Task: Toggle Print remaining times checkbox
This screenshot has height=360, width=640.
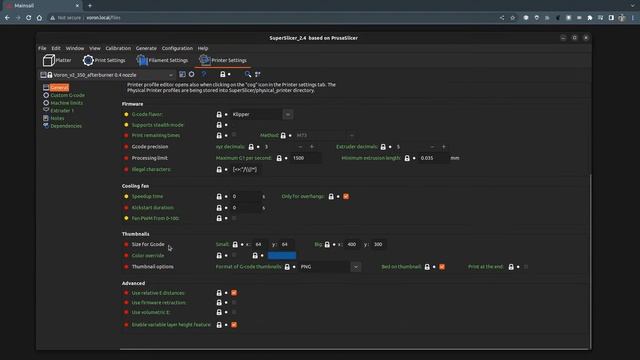Action: point(234,135)
